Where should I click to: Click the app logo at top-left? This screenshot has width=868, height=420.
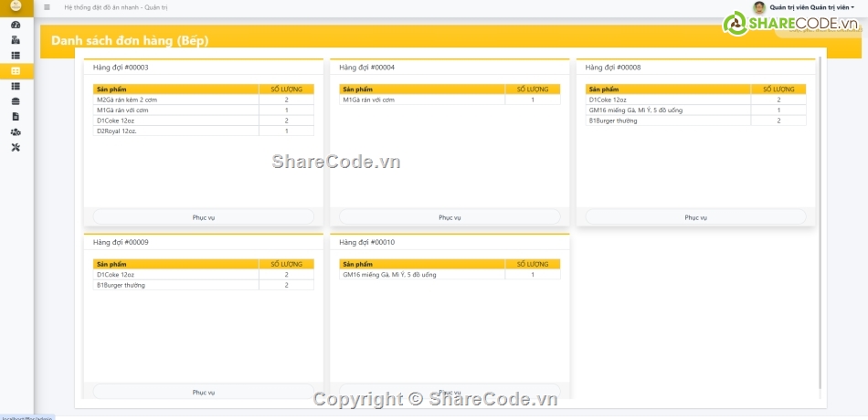tap(16, 7)
